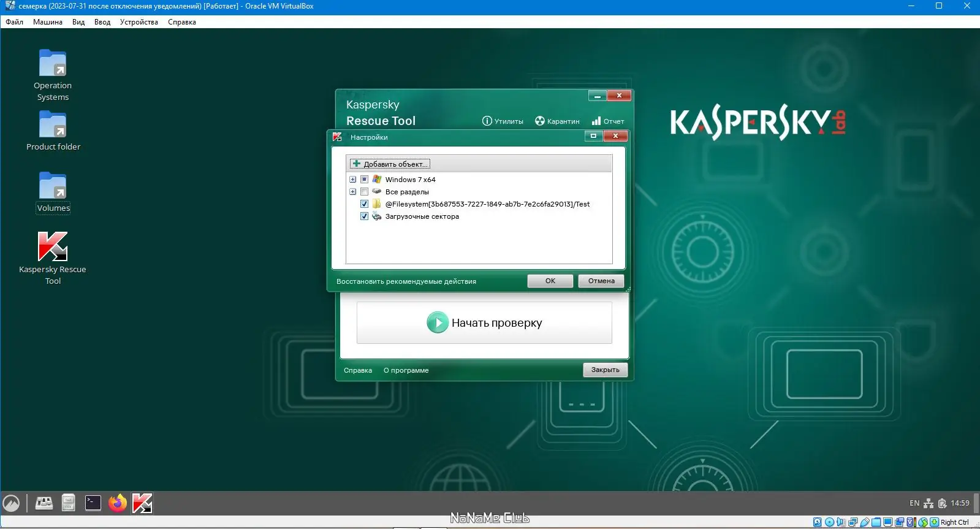Click the network connection tray icon

point(929,503)
